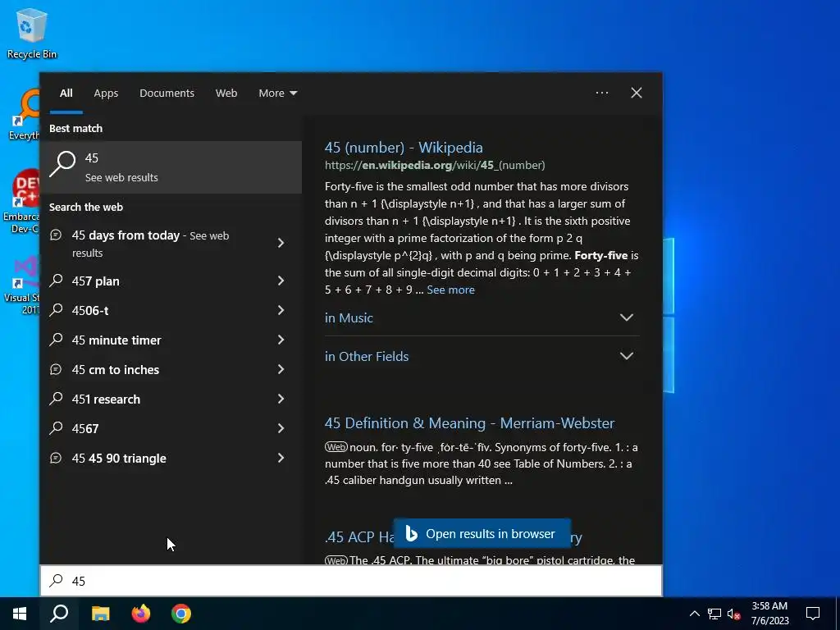Viewport: 840px width, 630px height.
Task: Open the More dropdown
Action: (x=277, y=93)
